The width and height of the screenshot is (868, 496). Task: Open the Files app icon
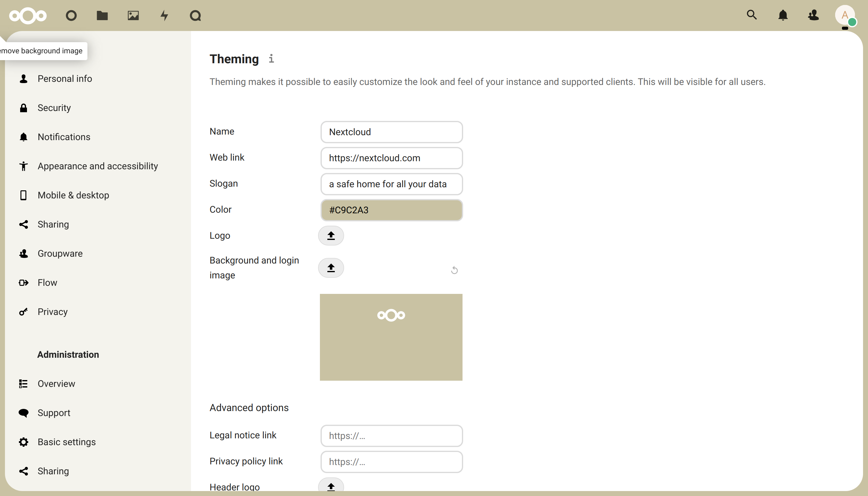click(x=102, y=15)
